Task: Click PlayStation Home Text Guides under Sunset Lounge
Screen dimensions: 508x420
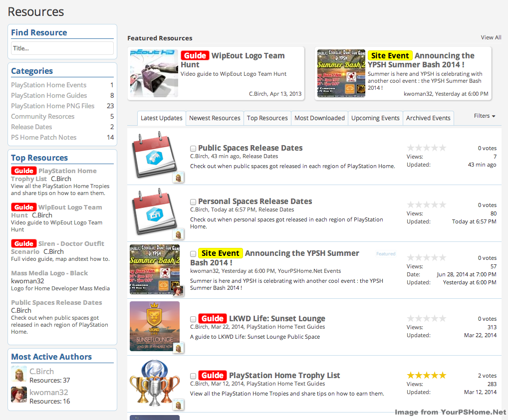Action: (285, 327)
